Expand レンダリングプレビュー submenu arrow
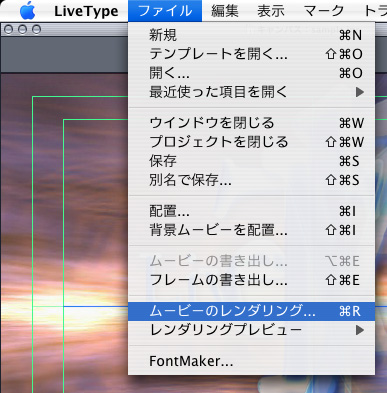387x393 pixels. 359,330
